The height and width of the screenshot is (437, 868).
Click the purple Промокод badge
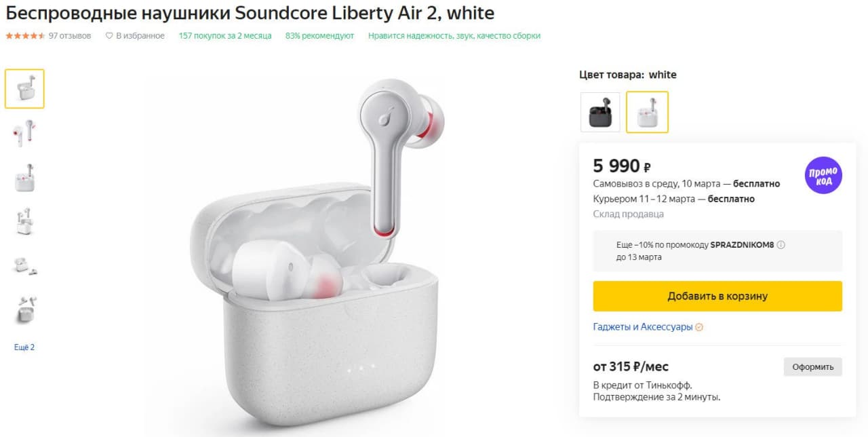(x=823, y=175)
